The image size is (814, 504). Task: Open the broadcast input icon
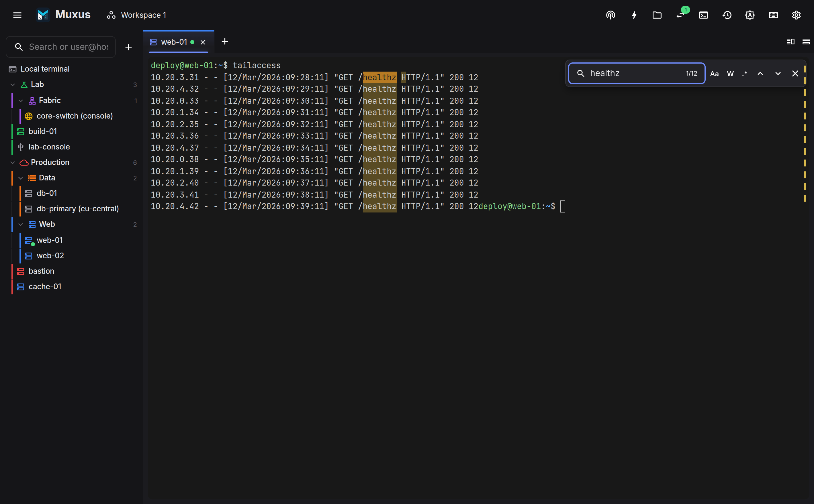[x=610, y=15]
